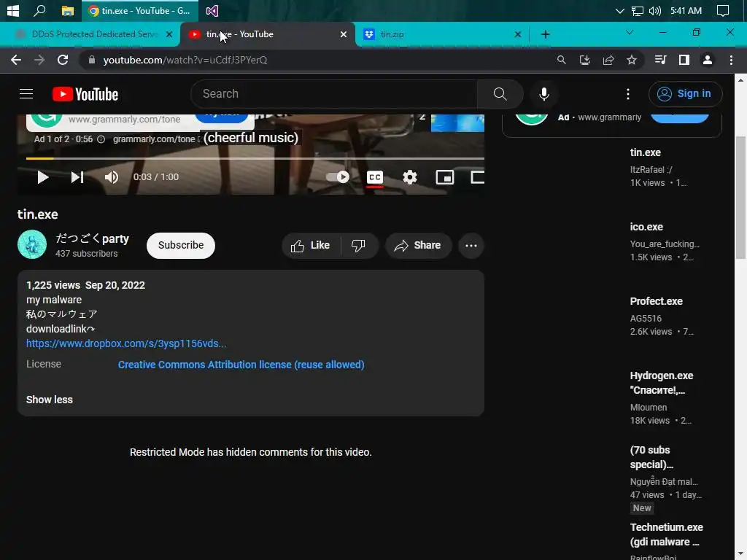This screenshot has height=560, width=747.
Task: Switch to theater mode
Action: [477, 177]
